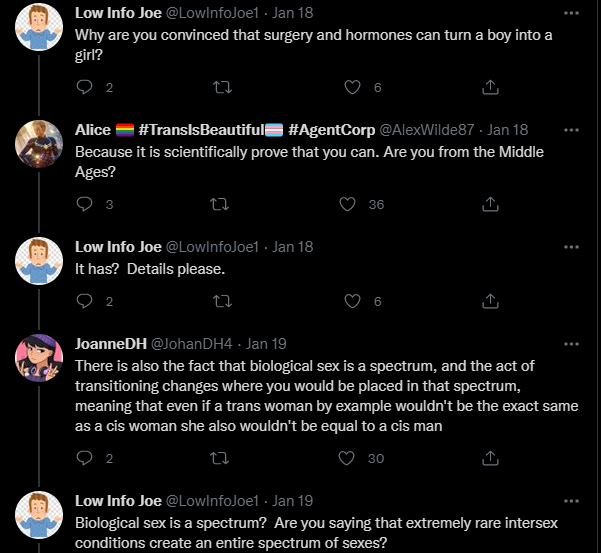Share Alice's Middle Ages tweet
Screen dimensions: 601x553
490,204
